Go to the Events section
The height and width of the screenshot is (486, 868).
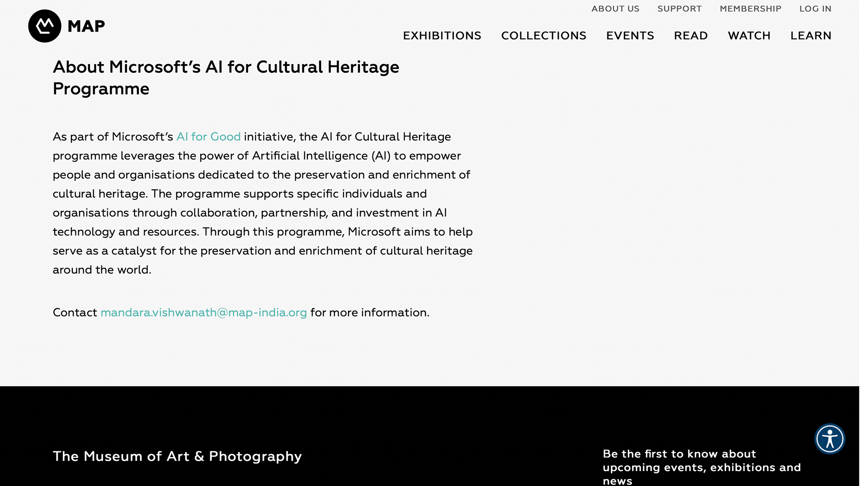[630, 36]
